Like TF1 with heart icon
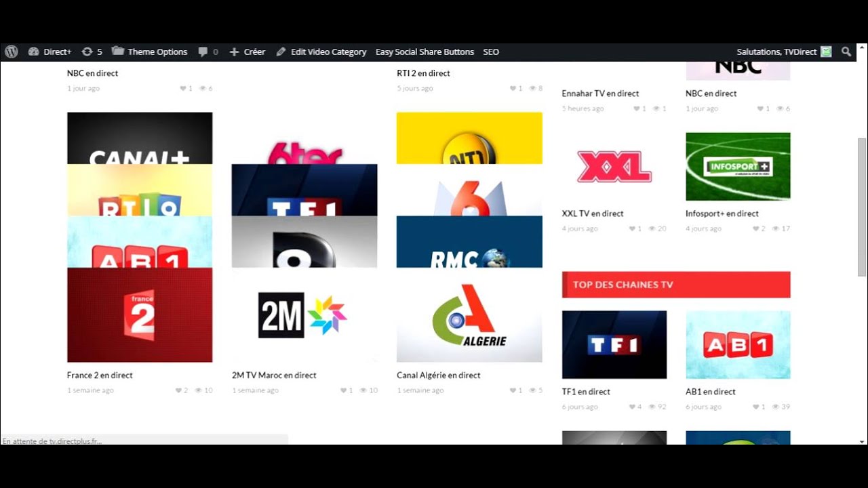The image size is (868, 488). (632, 407)
